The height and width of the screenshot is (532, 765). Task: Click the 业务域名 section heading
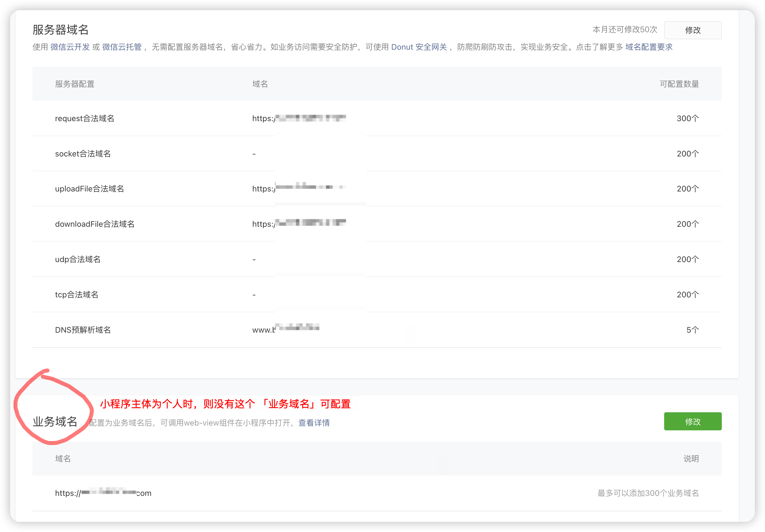(55, 421)
